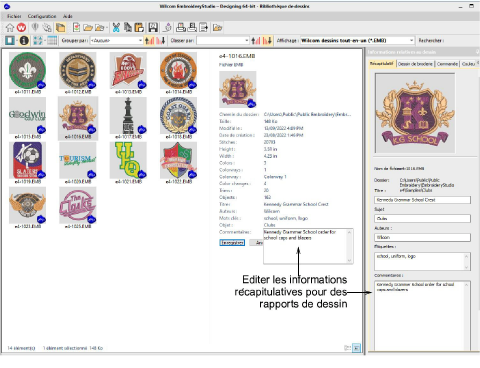Switch to the Couleu tab
Screen dimensions: 480x368
click(x=469, y=64)
